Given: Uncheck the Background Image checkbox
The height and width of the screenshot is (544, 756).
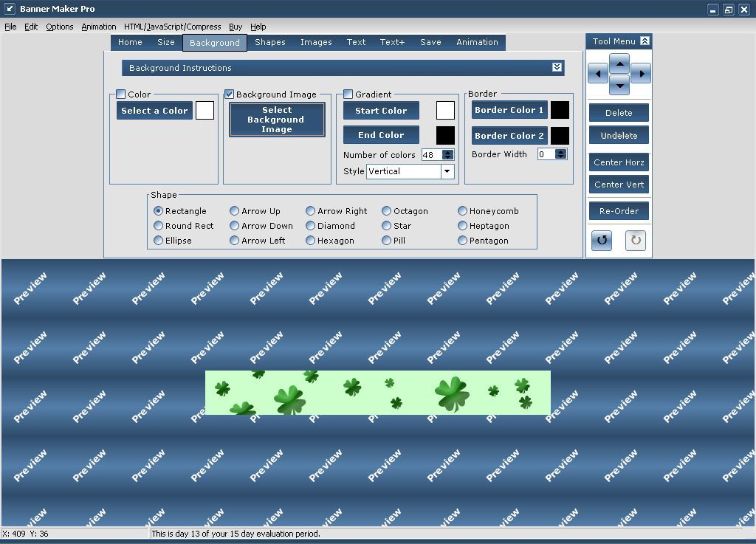Looking at the screenshot, I should pos(229,94).
